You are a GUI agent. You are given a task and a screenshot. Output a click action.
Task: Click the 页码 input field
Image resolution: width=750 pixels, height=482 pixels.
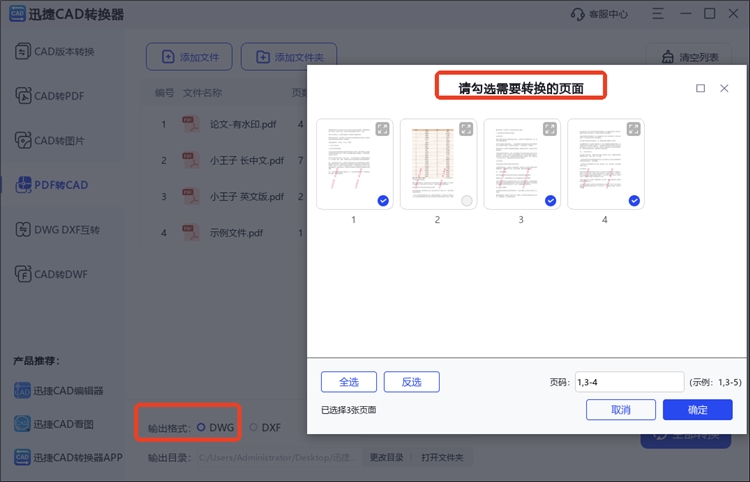(629, 382)
